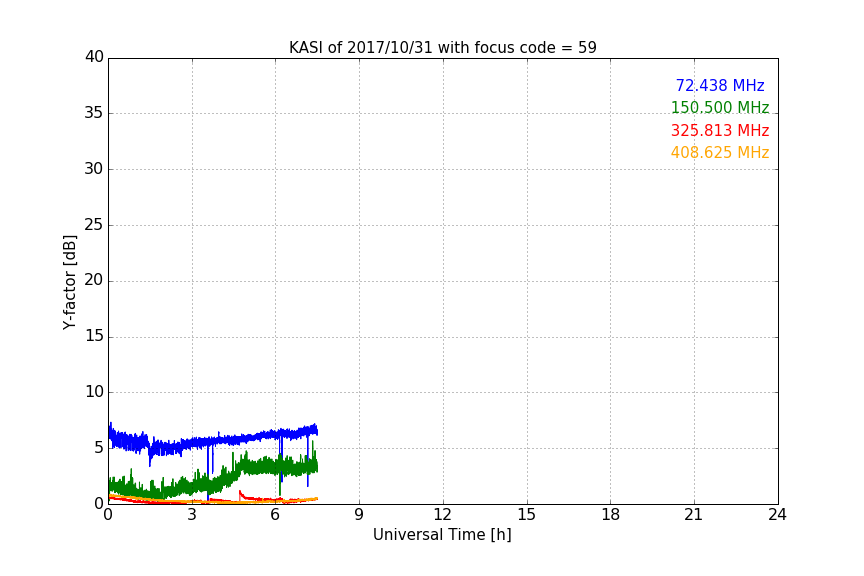Select the '325.813 MHz' red legend label
The image size is (864, 576).
[720, 131]
